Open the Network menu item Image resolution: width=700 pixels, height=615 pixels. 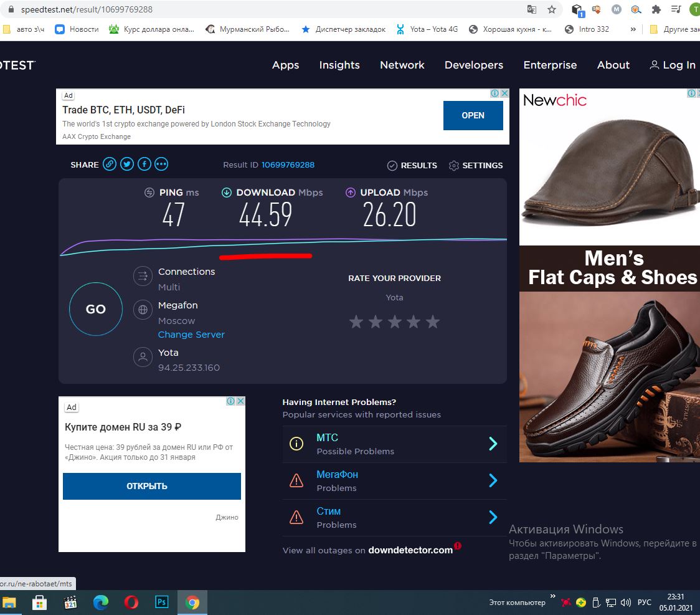coord(402,65)
